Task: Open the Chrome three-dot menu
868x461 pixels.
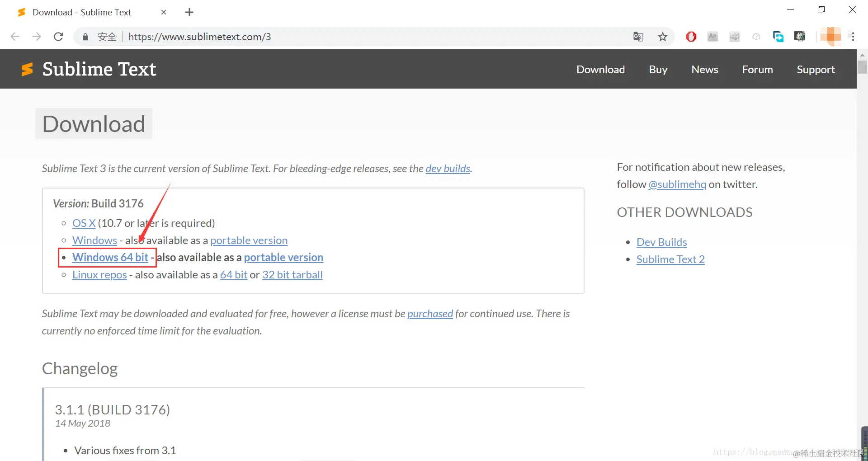Action: tap(853, 37)
